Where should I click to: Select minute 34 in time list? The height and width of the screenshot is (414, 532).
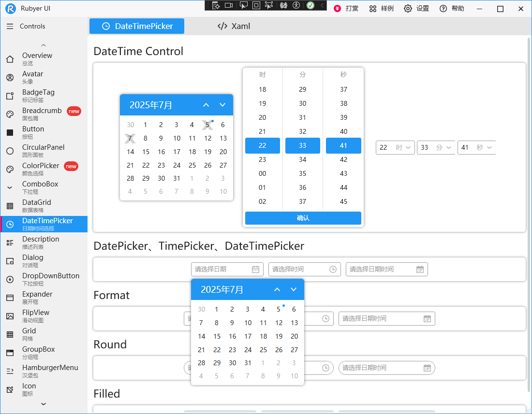click(x=303, y=159)
